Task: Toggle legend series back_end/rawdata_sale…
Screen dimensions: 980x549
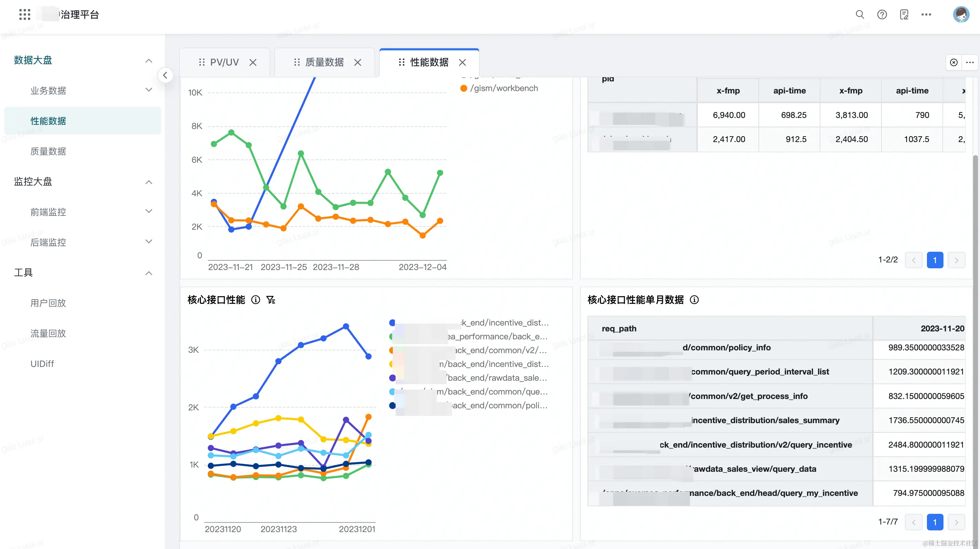Action: point(468,378)
